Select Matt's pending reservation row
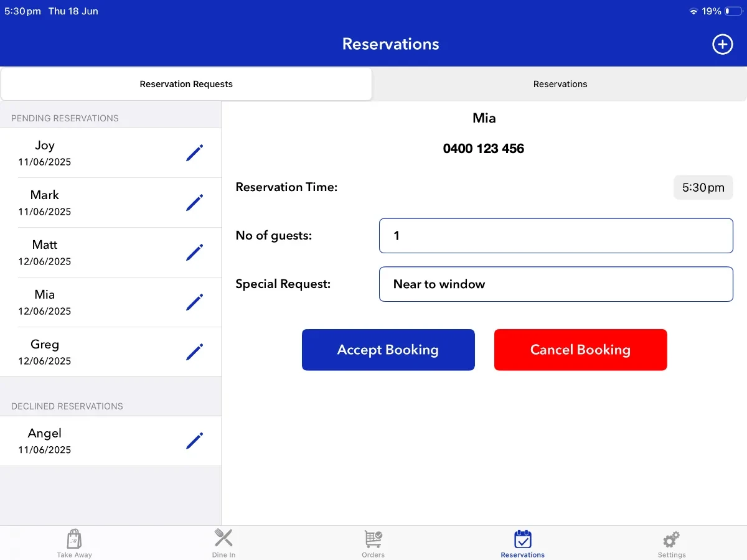Image resolution: width=747 pixels, height=560 pixels. coord(111,253)
